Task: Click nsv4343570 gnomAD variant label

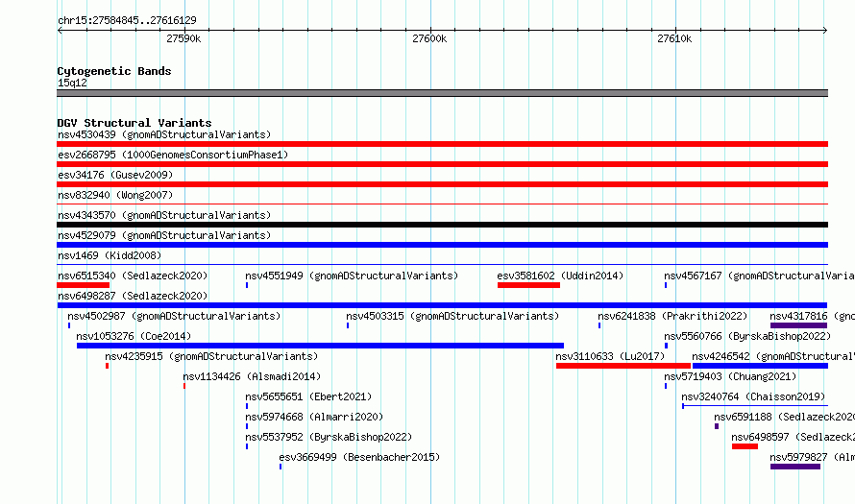Action: click(x=164, y=215)
